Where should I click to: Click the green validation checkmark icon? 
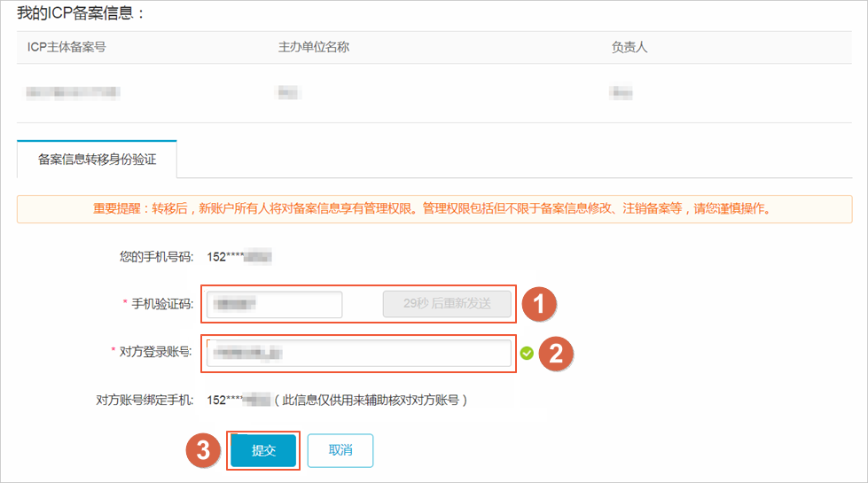pos(527,353)
